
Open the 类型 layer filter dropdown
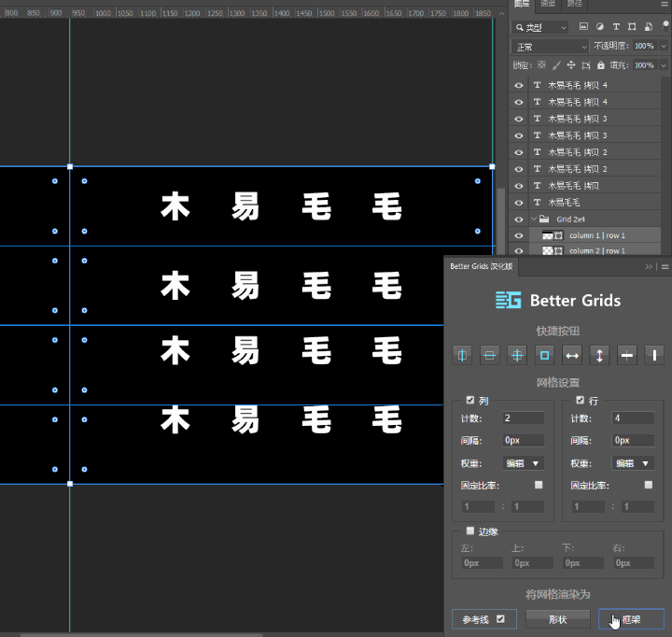540,27
